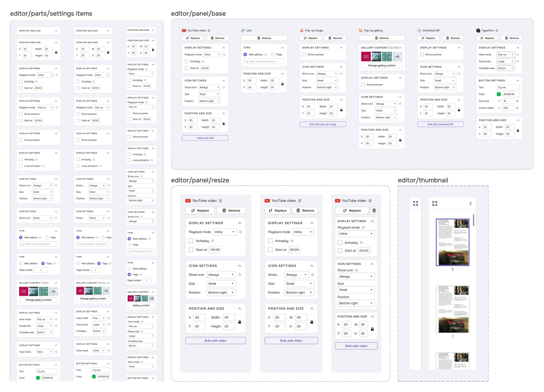Decrease Corner radius with the minus in the Typeform panel

(x=499, y=108)
